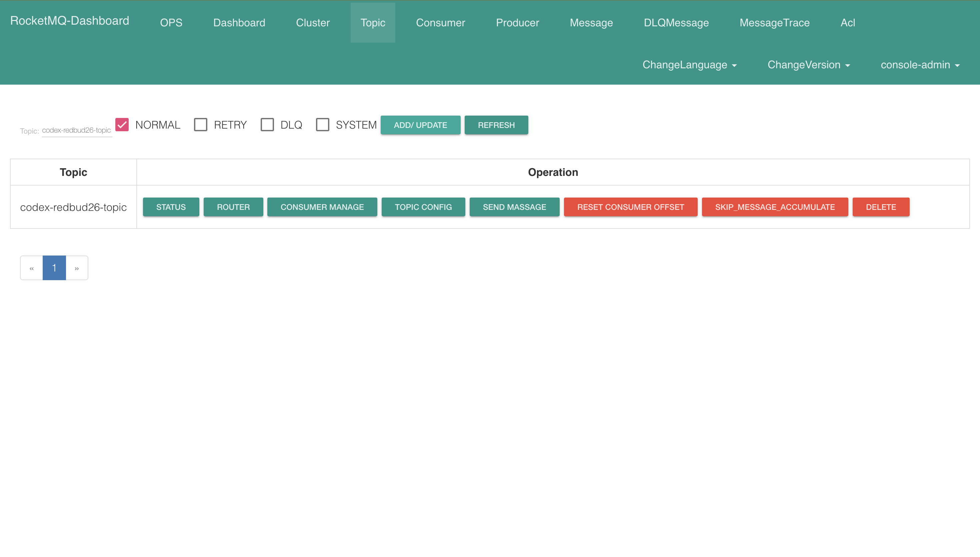Open the console-admin user menu
Image resolution: width=980 pixels, height=557 pixels.
tap(920, 65)
